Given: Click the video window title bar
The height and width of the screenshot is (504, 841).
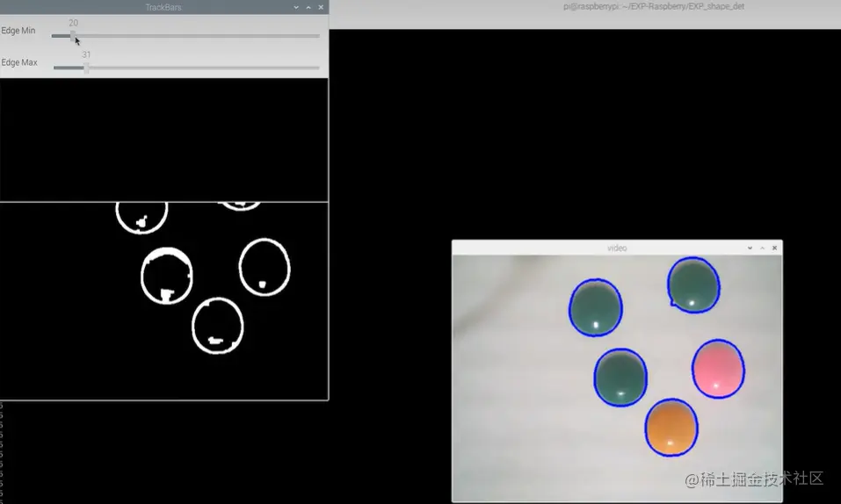Looking at the screenshot, I should point(617,248).
